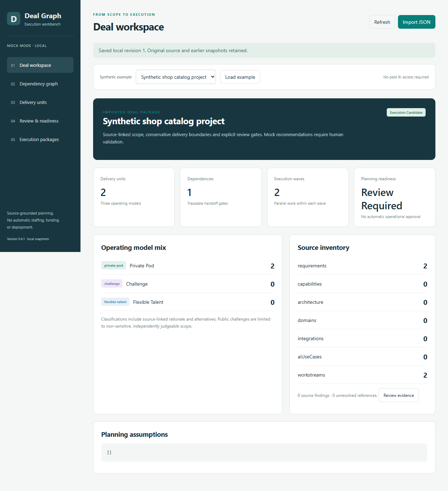
Task: Navigate to Delivery units
Action: click(x=40, y=102)
